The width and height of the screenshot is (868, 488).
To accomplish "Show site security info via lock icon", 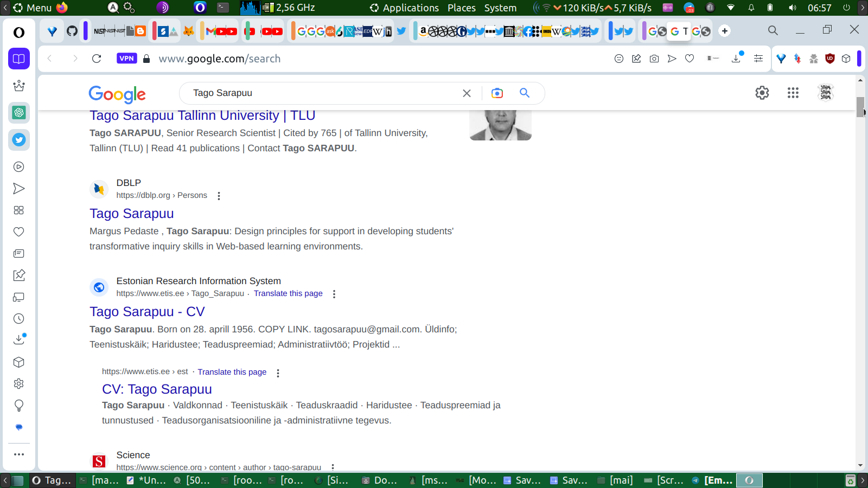I will click(x=146, y=59).
